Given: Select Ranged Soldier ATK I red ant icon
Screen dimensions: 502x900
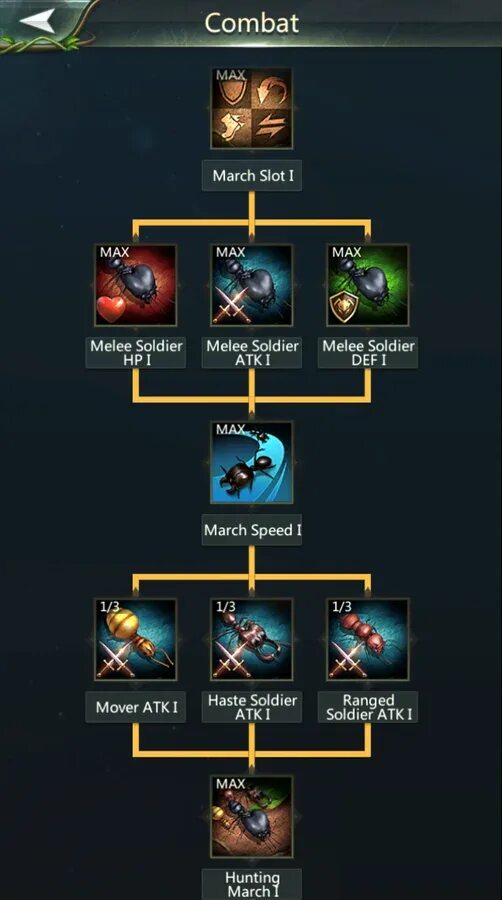Looking at the screenshot, I should [x=368, y=639].
